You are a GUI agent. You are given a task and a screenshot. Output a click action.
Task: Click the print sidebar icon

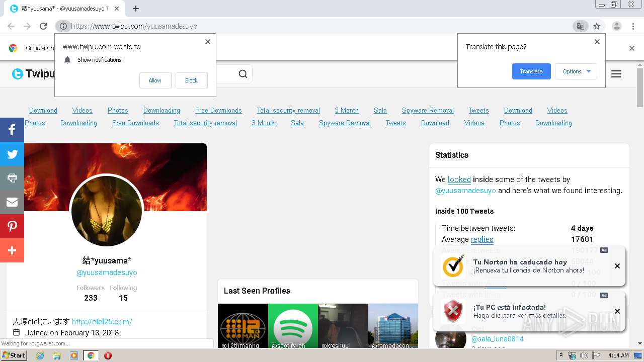click(12, 178)
